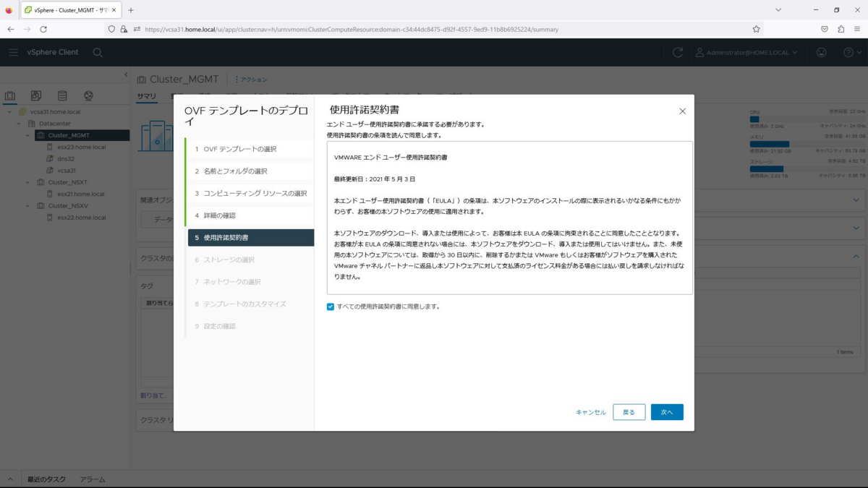Image resolution: width=868 pixels, height=488 pixels.
Task: Switch to Hosts and Clusters inventory view
Action: tap(10, 96)
